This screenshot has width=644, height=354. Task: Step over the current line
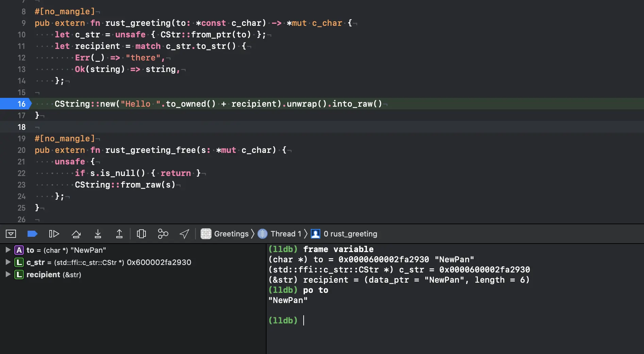pyautogui.click(x=76, y=234)
